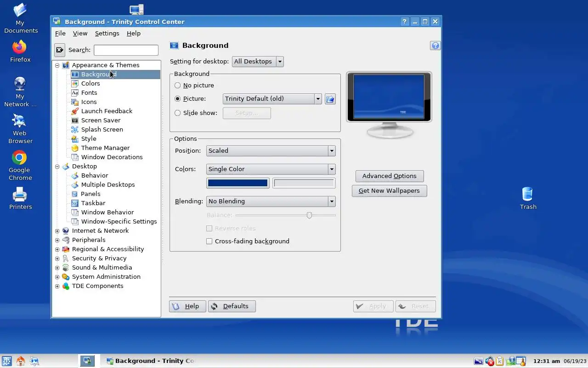Open the TDE menu in the taskbar
Image resolution: width=588 pixels, height=368 pixels.
6,361
